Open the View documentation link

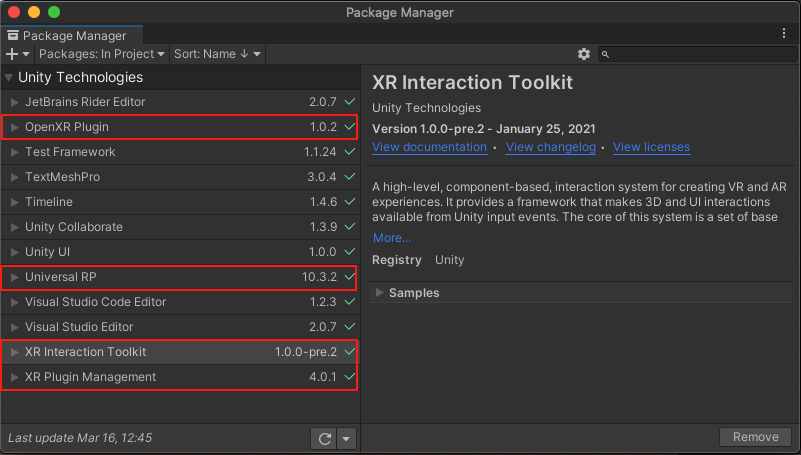click(x=429, y=147)
